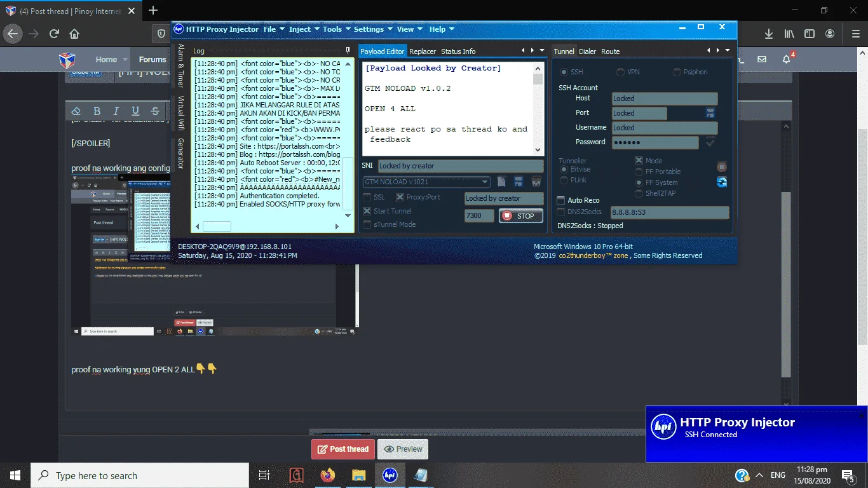
Task: Enable the DNS2Socks checkbox
Action: [561, 212]
